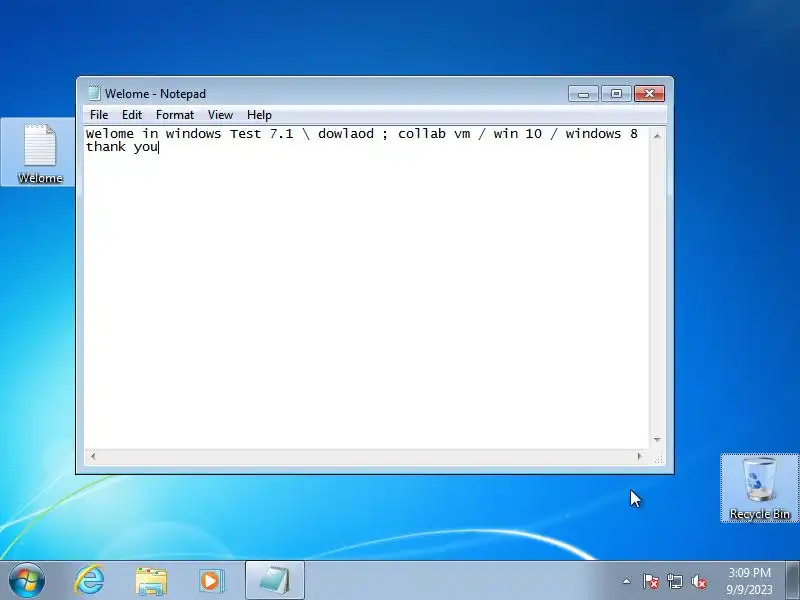Click the title text "Welome - Notepad"
800x600 pixels.
[156, 94]
